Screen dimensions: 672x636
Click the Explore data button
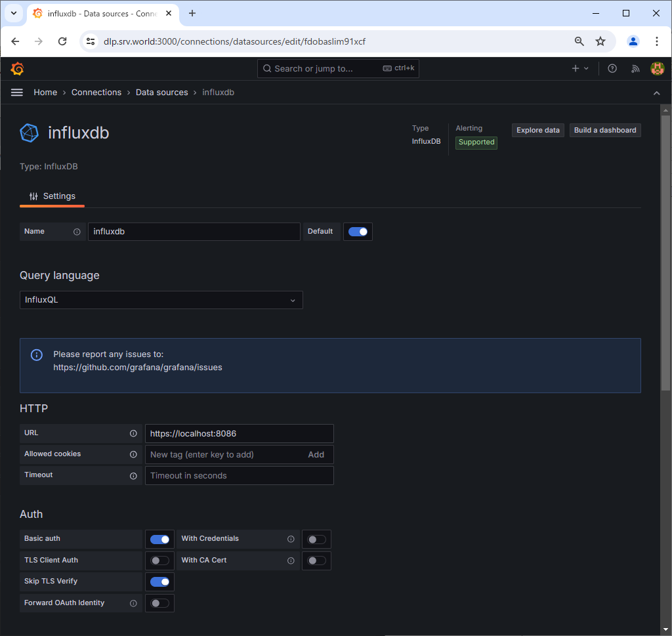point(538,131)
